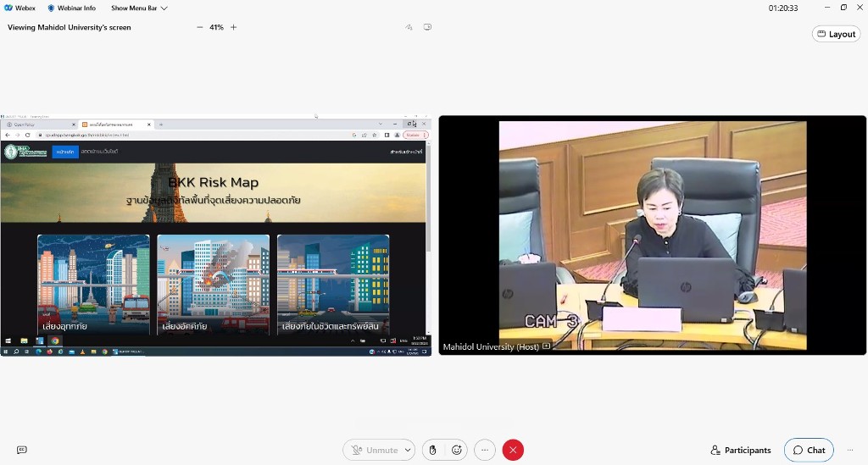Zoom out shared screen with minus button
Viewport: 868px width, 465px height.
(x=200, y=27)
